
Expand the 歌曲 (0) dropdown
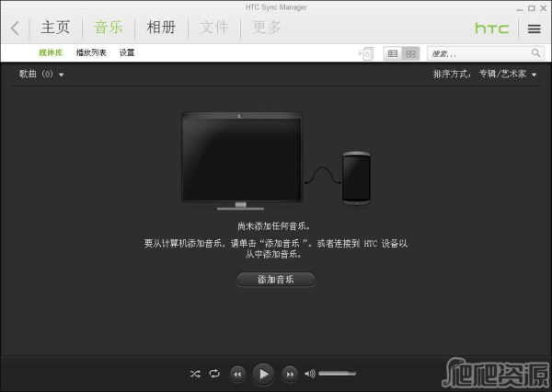tap(41, 74)
